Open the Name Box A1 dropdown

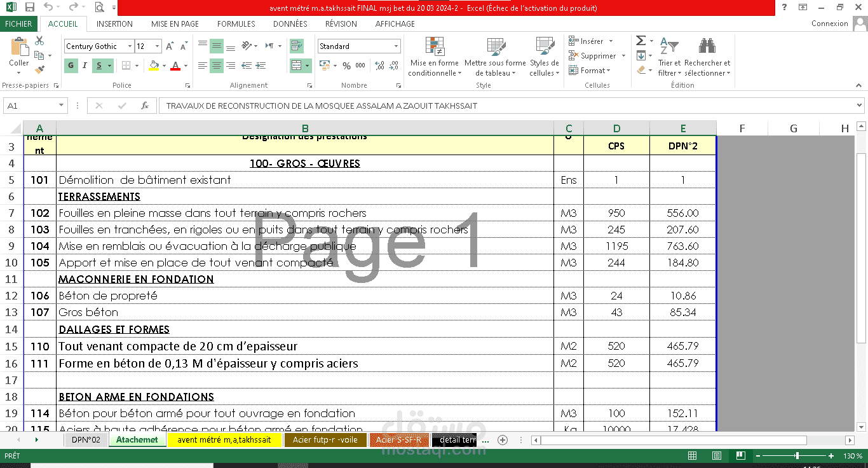point(62,106)
